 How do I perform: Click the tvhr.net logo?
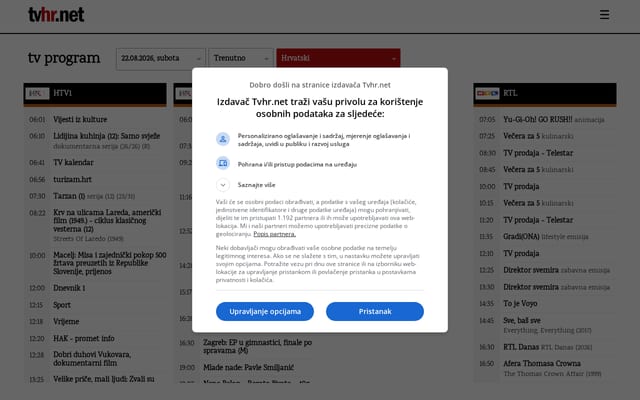point(56,15)
